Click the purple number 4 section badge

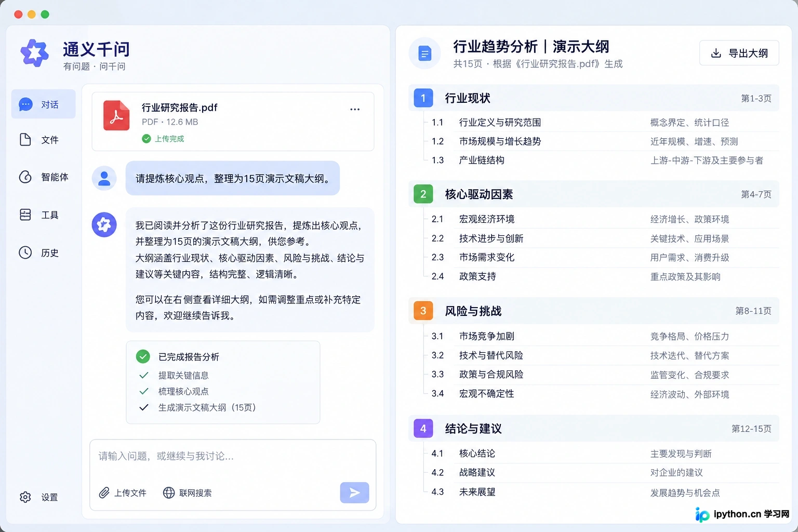click(x=423, y=429)
